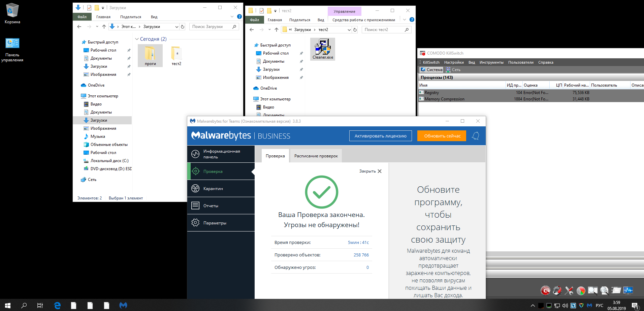Open the Поделиться tab in the Загрузки window

131,17
